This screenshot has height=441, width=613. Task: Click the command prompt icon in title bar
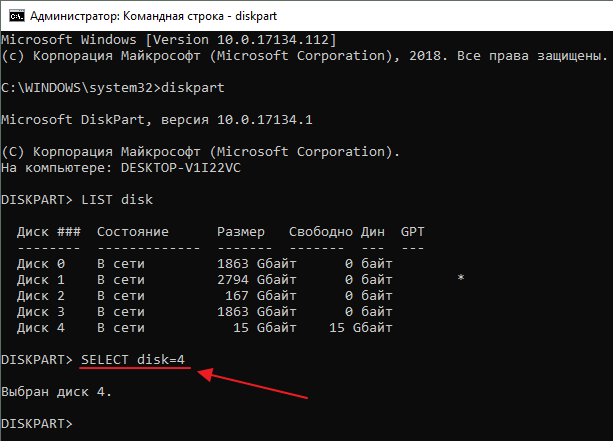(17, 16)
